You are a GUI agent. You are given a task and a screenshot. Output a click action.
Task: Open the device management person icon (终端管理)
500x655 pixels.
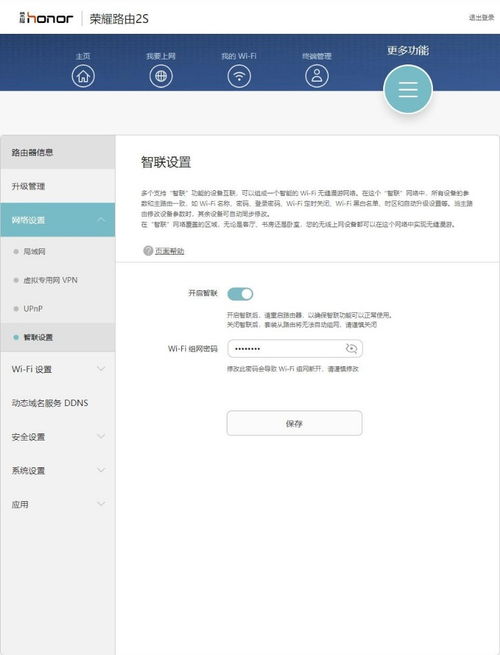317,76
